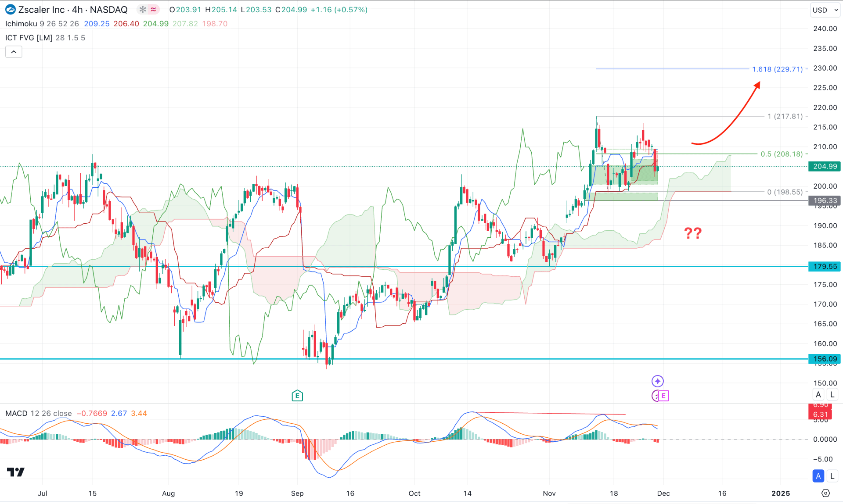Click the pink E earnings marker near Dec
Viewport: 843px width, 504px height.
[663, 396]
